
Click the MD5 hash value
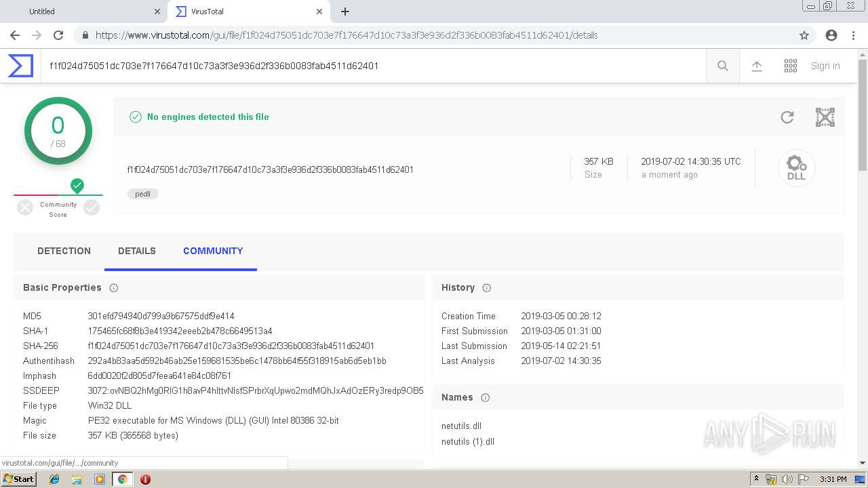point(161,317)
